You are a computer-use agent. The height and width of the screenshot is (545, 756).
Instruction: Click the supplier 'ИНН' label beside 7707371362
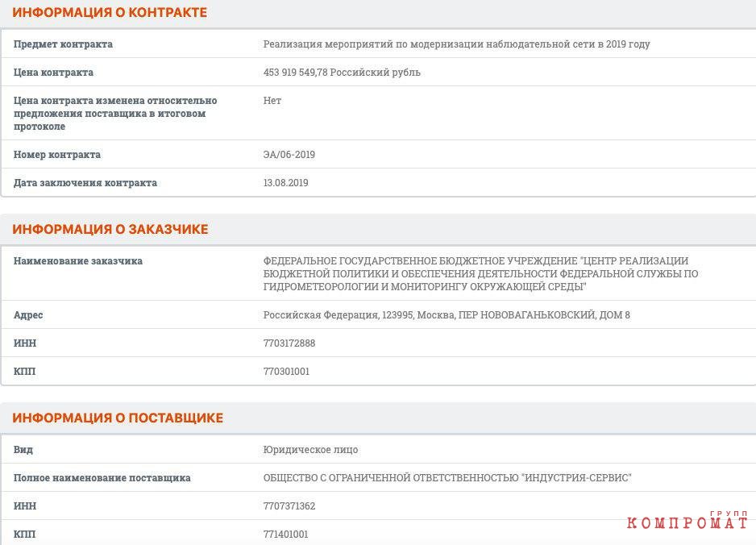click(x=25, y=506)
